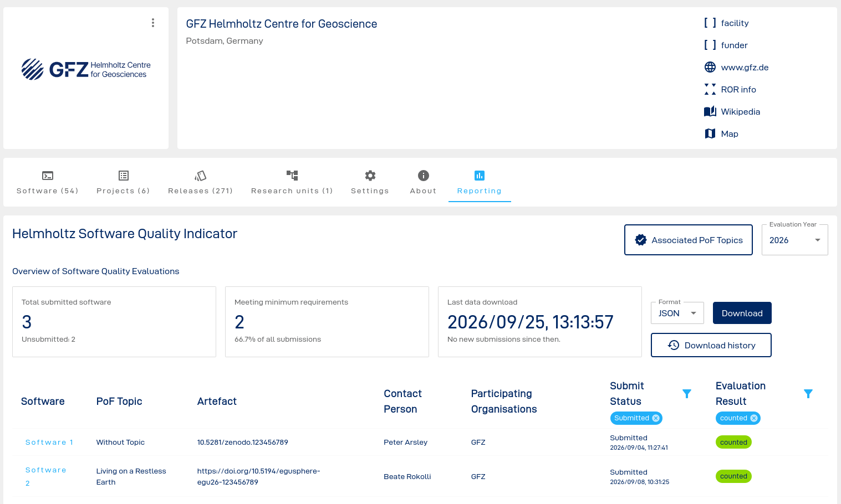Open the www.gfz.de website link
Viewport: 841px width, 504px height.
coord(745,68)
